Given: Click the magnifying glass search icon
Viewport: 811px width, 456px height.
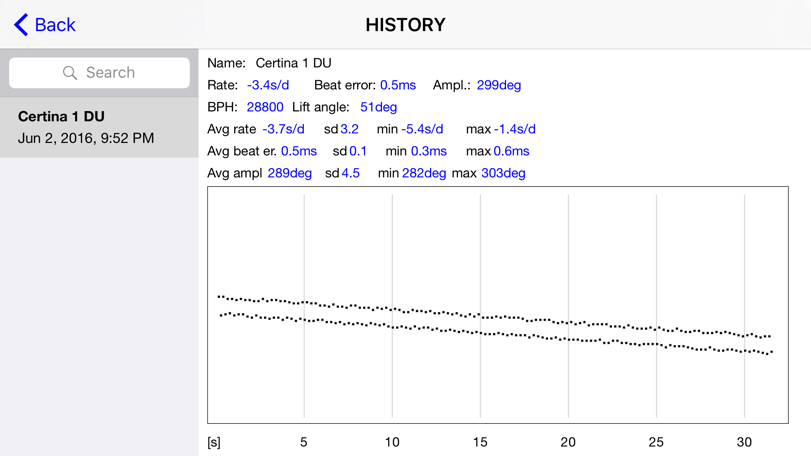Looking at the screenshot, I should (x=69, y=73).
